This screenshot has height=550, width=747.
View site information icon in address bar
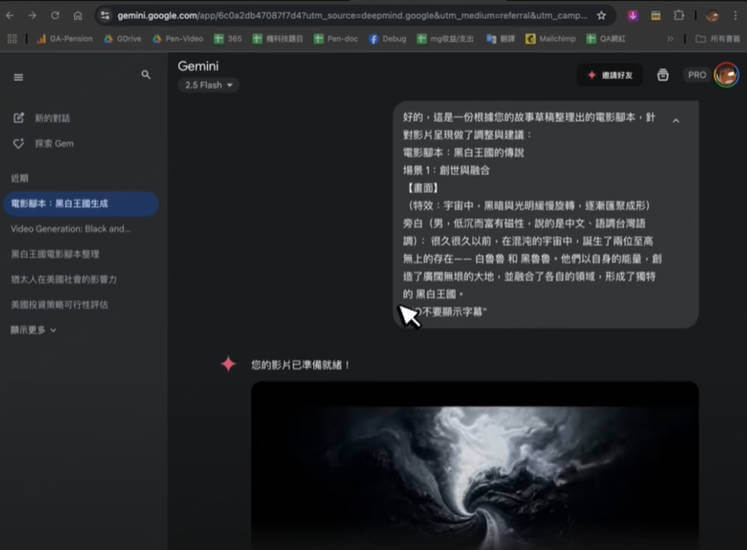[105, 16]
